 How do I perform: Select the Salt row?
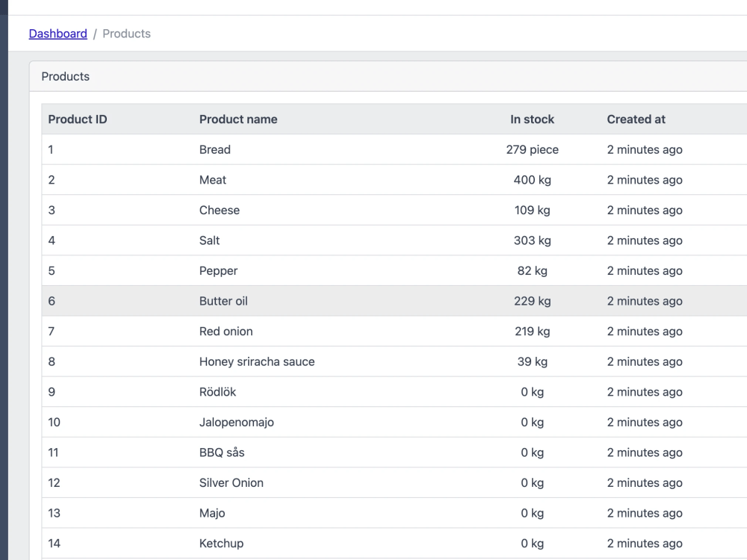click(394, 240)
